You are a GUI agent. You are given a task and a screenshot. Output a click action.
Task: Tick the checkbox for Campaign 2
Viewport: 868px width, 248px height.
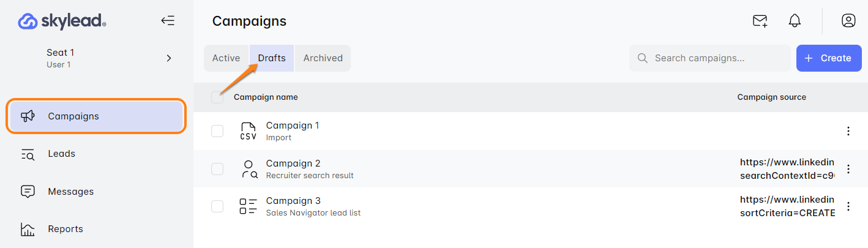tap(217, 169)
